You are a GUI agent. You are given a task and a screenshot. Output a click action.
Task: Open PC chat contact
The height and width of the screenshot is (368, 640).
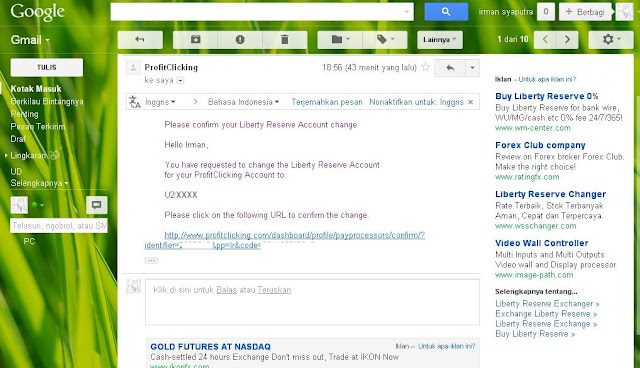pos(29,242)
